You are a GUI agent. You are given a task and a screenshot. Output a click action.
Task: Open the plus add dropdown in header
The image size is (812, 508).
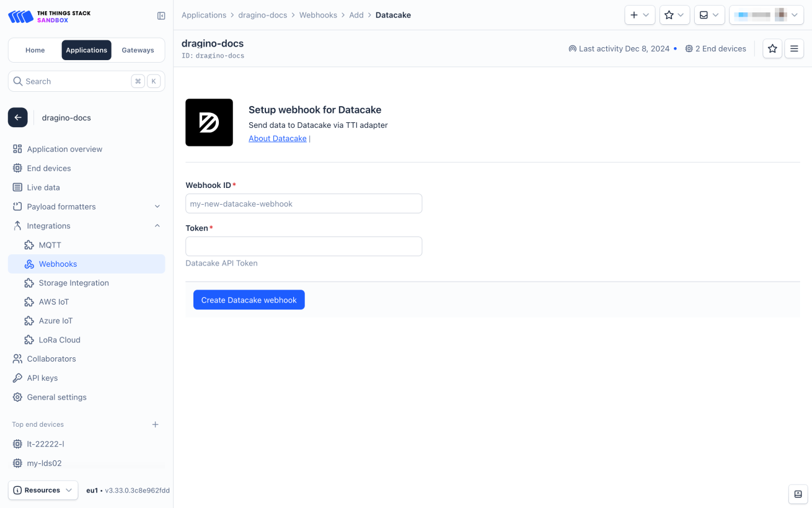tap(640, 15)
